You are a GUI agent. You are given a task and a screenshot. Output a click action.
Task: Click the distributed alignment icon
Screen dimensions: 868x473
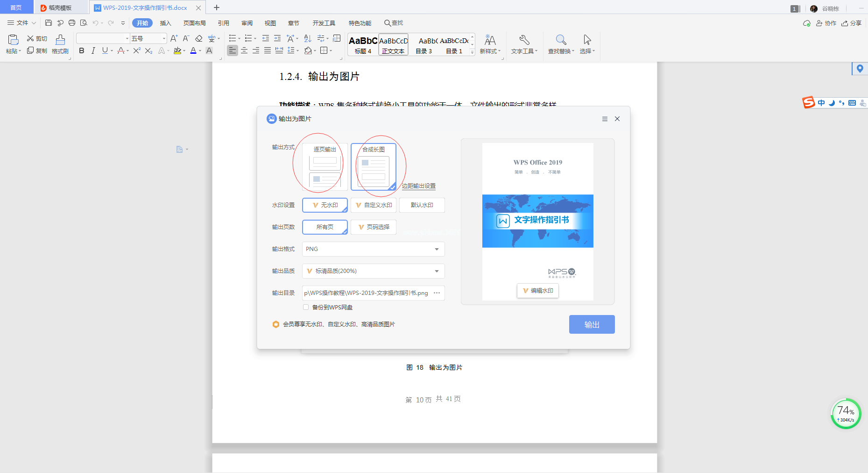[279, 50]
